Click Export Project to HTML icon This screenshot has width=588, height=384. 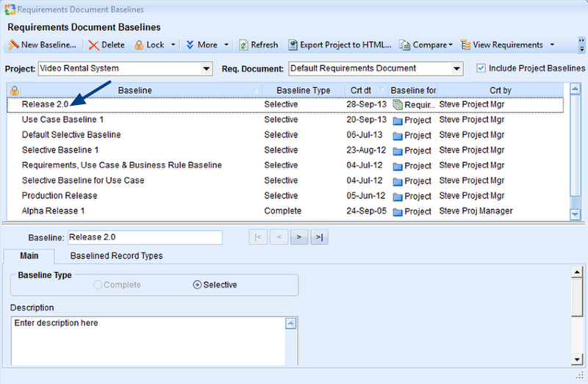293,45
